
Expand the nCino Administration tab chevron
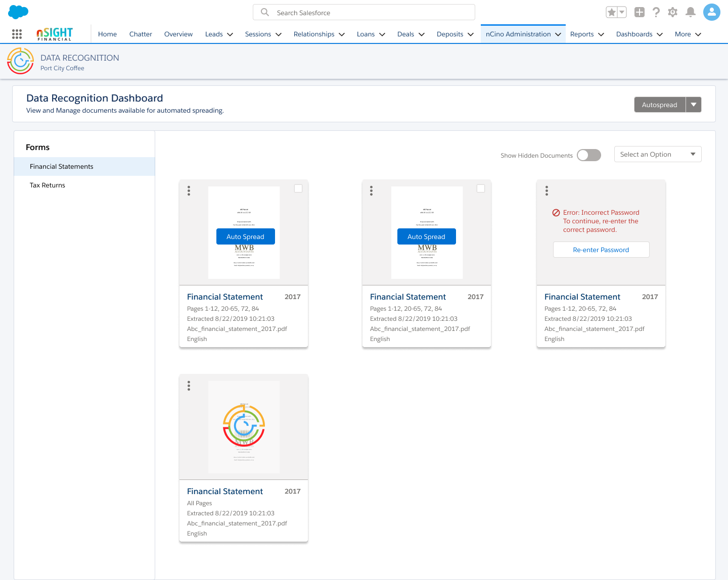(558, 34)
